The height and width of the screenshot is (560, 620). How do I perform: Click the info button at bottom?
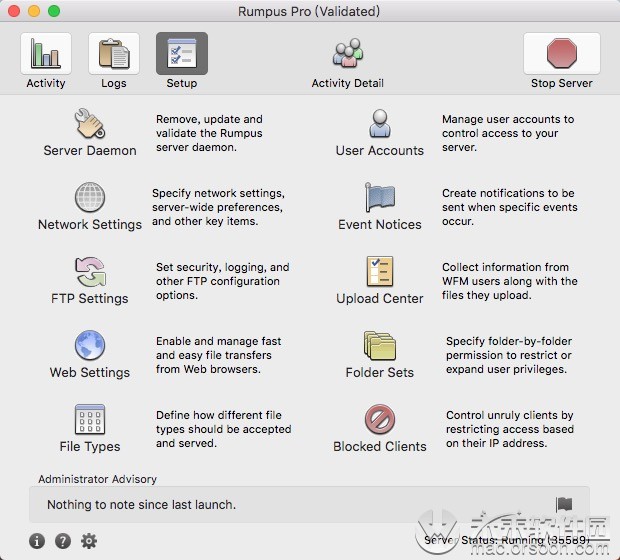coord(37,541)
